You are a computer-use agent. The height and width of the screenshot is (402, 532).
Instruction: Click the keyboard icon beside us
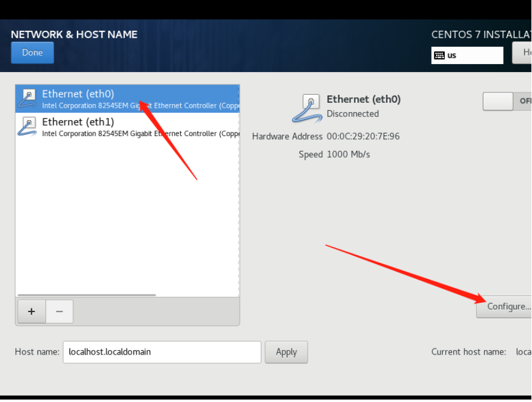pyautogui.click(x=439, y=55)
